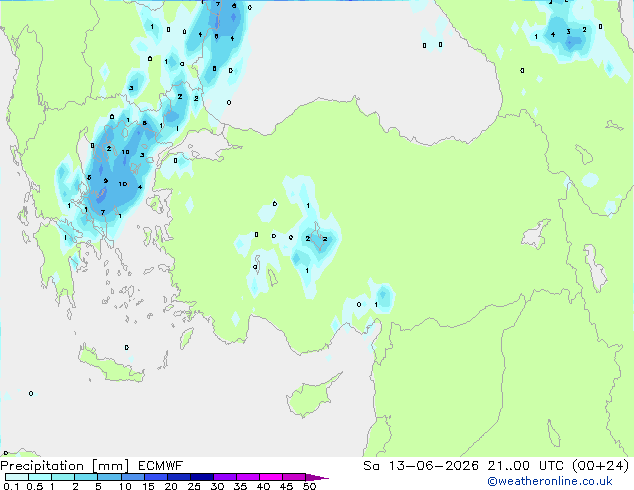Select the 35 to 40 mm legend swatch
The image size is (634, 490).
(248, 477)
